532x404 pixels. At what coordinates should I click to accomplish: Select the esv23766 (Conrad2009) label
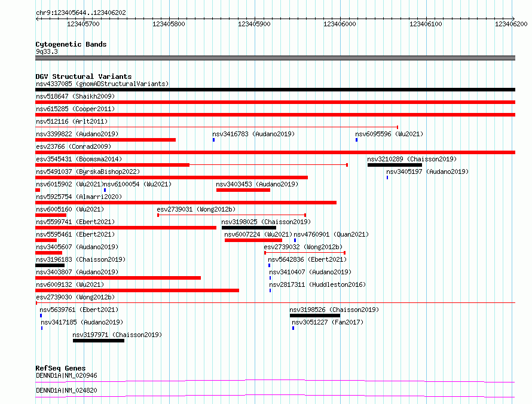(74, 146)
